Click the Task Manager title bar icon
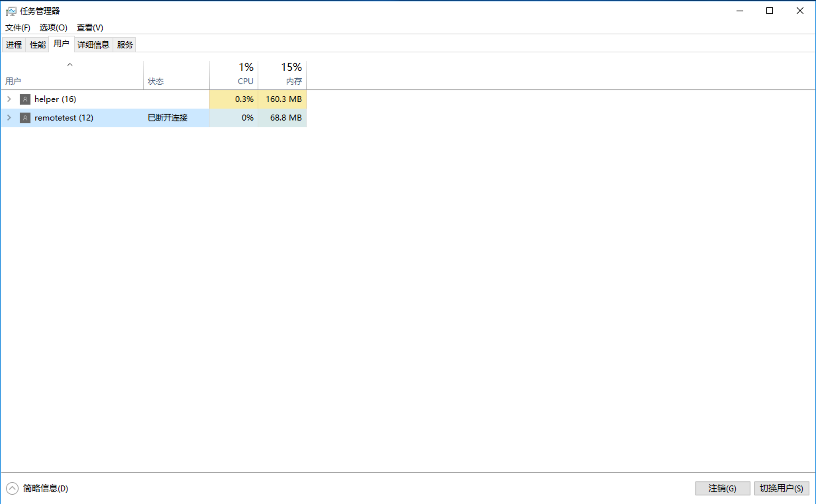 pos(11,11)
